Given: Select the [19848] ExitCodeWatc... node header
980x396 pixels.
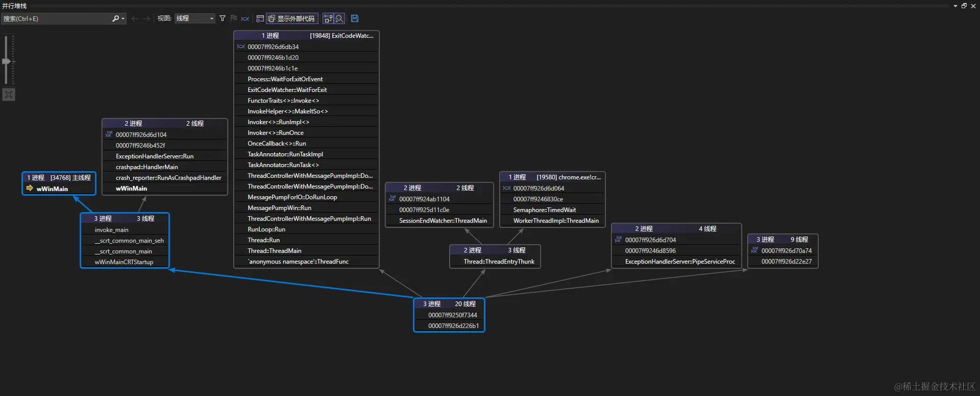Looking at the screenshot, I should pos(306,36).
